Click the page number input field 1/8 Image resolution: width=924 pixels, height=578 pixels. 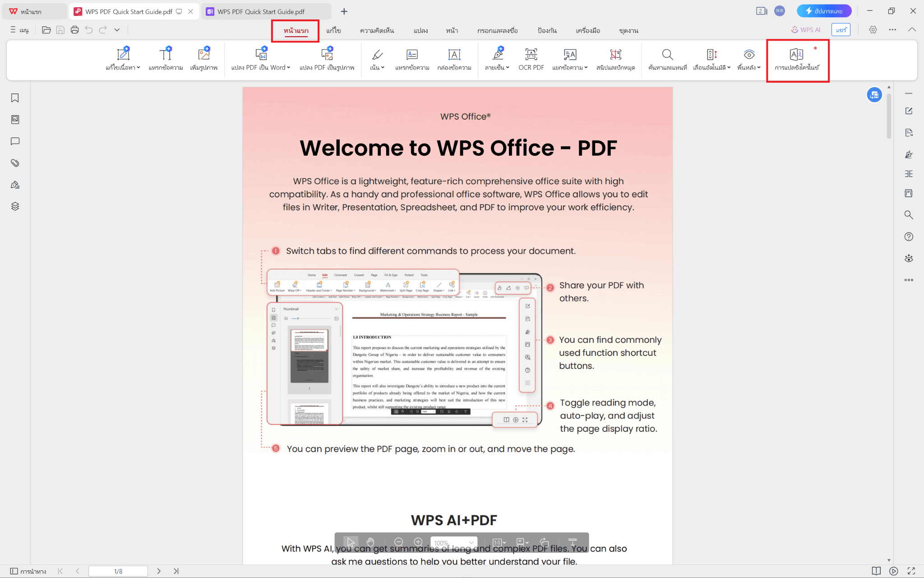[118, 571]
